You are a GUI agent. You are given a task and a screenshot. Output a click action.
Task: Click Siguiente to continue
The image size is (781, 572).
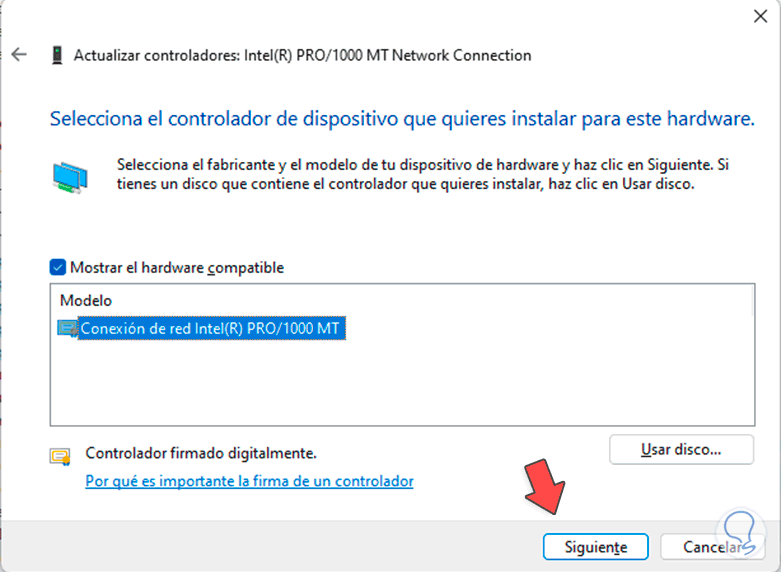pos(596,547)
